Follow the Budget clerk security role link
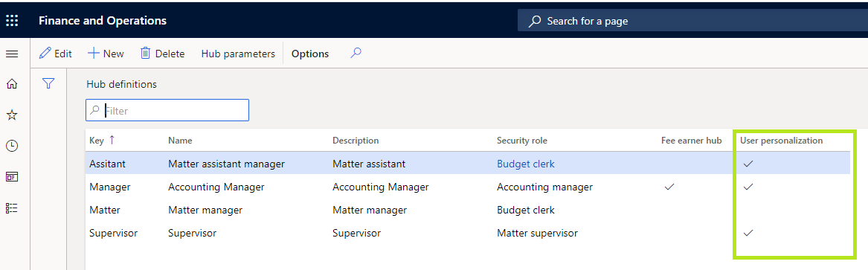 click(525, 164)
